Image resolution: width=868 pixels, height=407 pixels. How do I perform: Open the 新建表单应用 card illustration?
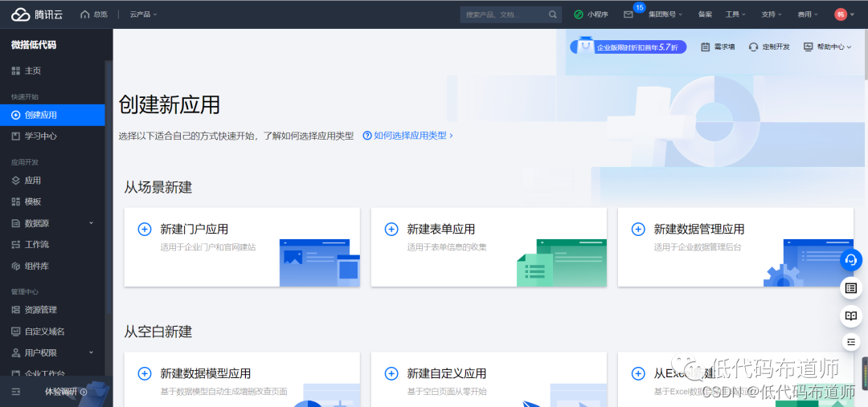(x=561, y=263)
